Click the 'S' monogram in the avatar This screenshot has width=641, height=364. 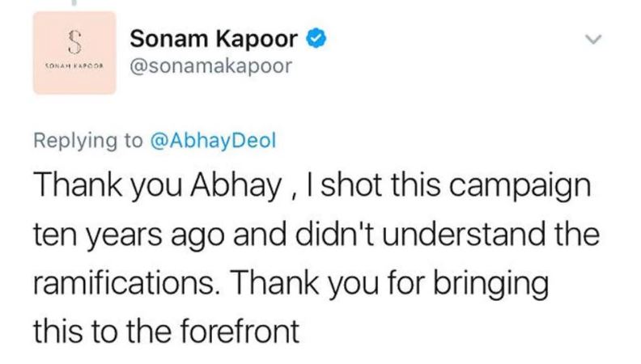coord(74,43)
